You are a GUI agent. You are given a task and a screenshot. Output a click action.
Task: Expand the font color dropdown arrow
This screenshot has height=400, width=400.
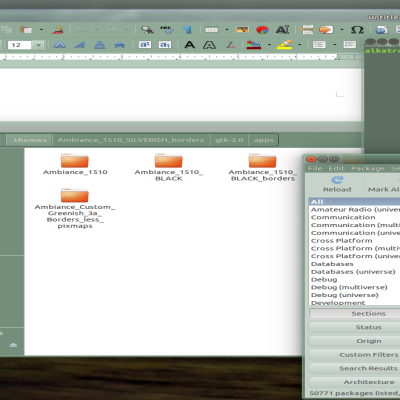[x=269, y=45]
